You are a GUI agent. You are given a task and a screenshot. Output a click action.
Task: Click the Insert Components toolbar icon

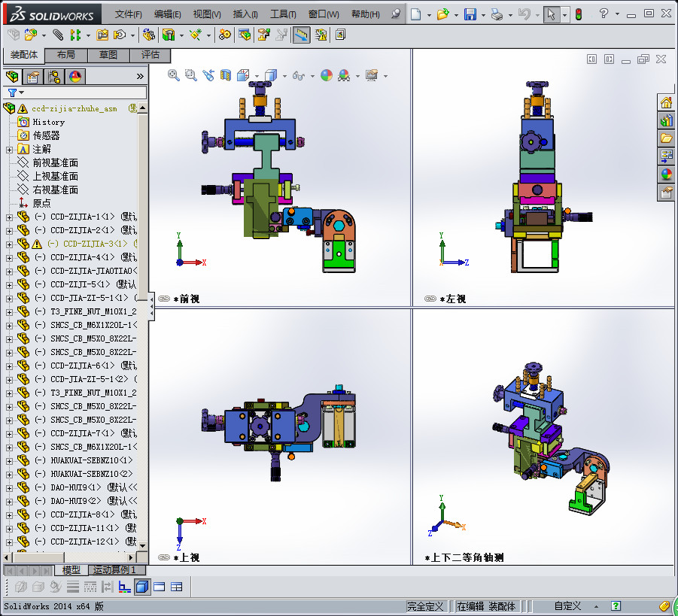31,35
